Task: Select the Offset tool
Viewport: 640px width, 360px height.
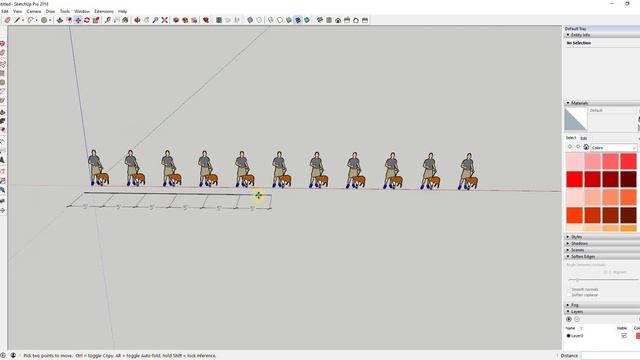Action: (x=69, y=20)
